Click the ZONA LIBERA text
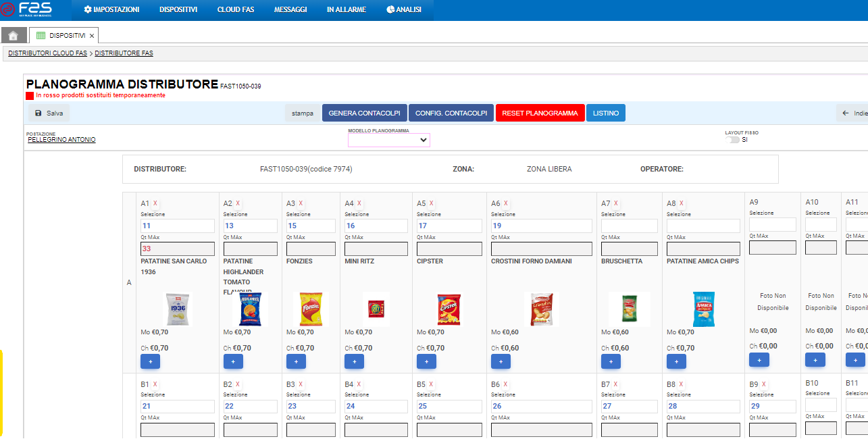Screen dimensions: 868x439 coord(549,169)
